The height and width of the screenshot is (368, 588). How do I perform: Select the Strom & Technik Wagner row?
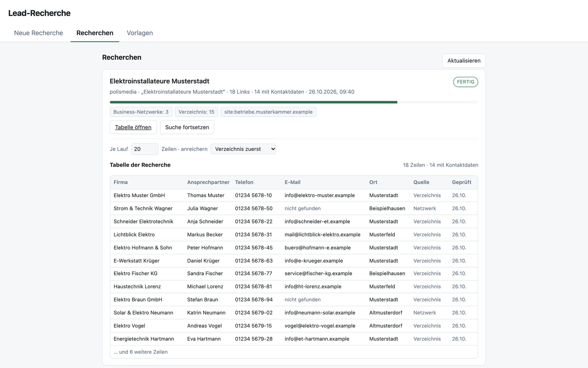tap(294, 208)
